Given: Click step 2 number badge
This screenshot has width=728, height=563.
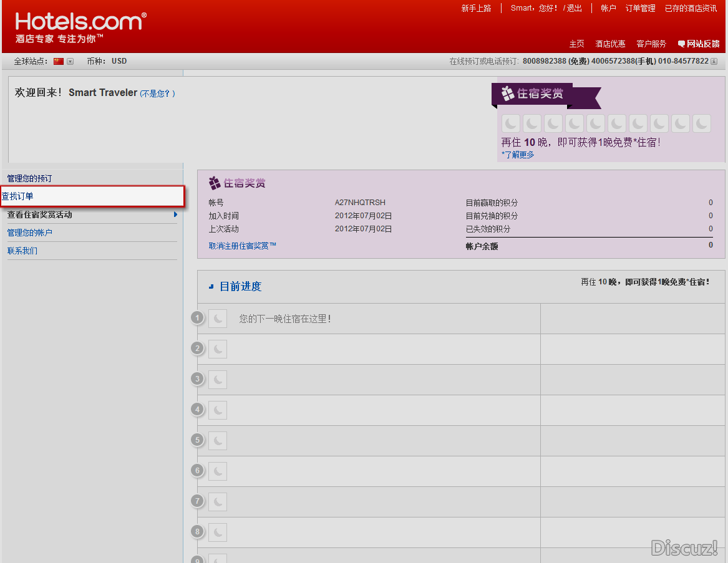Looking at the screenshot, I should click(197, 349).
